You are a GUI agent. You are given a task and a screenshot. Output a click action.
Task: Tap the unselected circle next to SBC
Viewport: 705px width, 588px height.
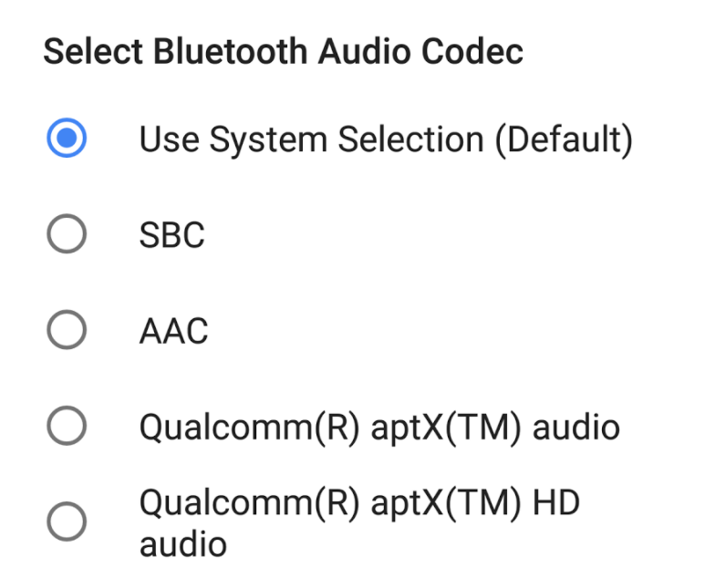click(x=67, y=235)
